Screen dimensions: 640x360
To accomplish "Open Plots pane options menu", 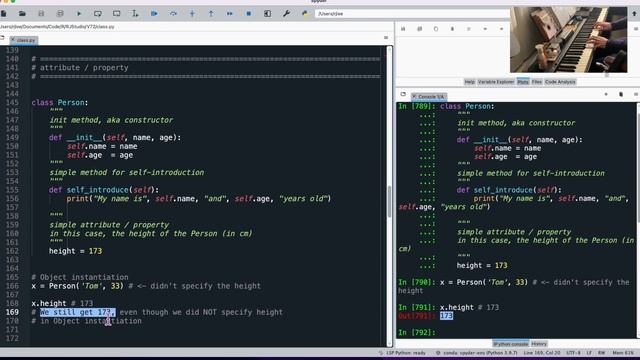I will [x=636, y=29].
